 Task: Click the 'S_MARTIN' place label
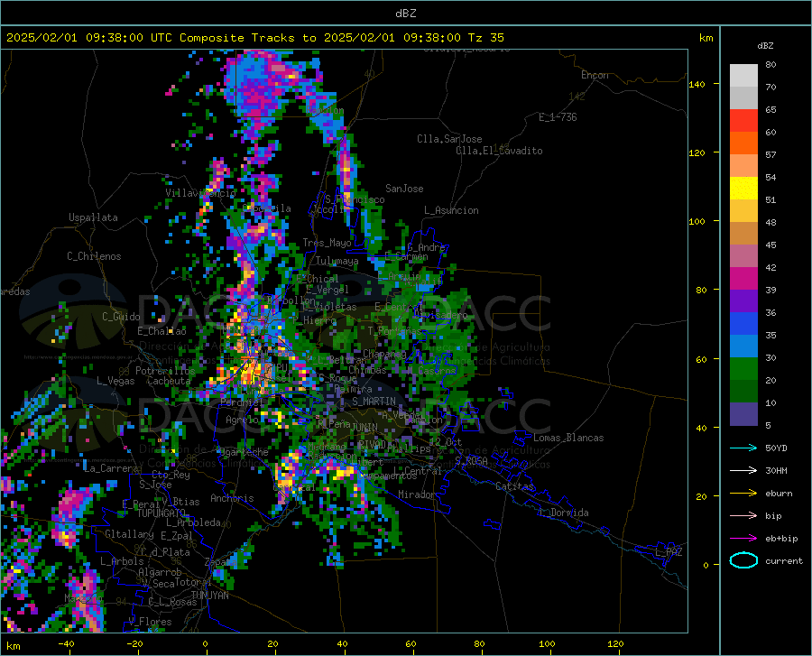pos(374,402)
